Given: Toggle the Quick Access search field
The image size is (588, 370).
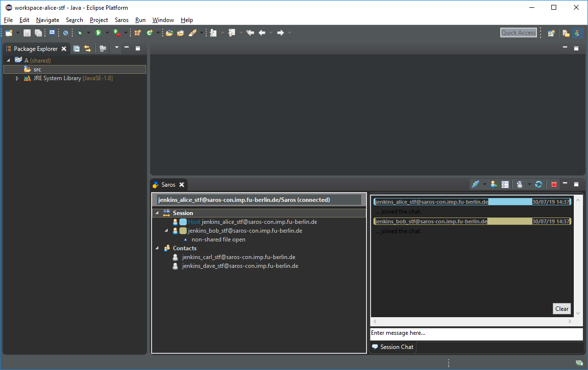Looking at the screenshot, I should (x=518, y=32).
